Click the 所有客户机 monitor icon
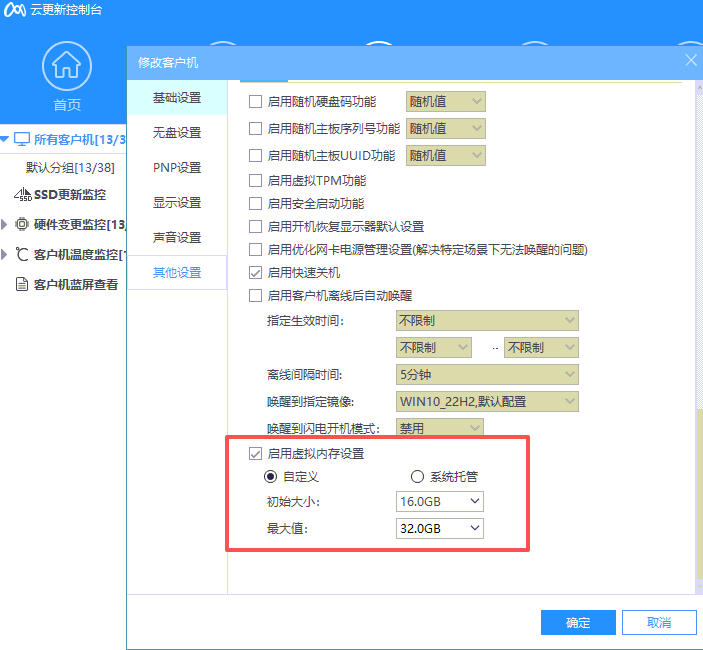Screen dimensions: 703x650 22,139
